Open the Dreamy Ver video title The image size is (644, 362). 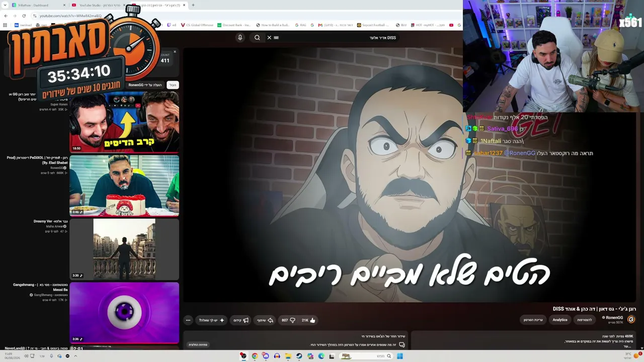point(50,221)
